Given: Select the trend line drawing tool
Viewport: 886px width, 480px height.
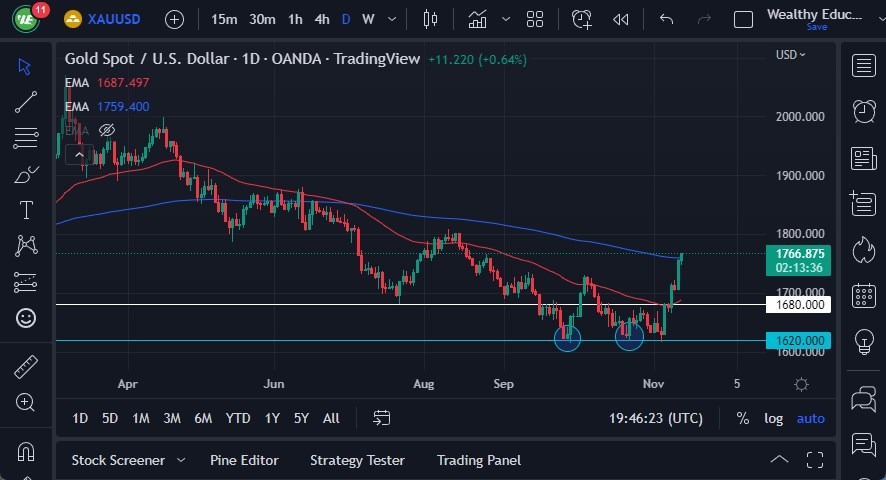Looking at the screenshot, I should tap(26, 101).
